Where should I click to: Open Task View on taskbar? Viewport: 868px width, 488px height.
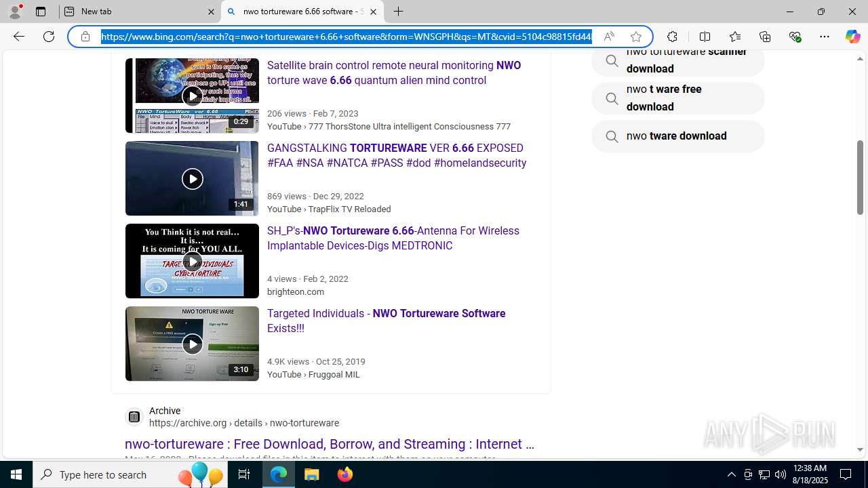(x=244, y=474)
